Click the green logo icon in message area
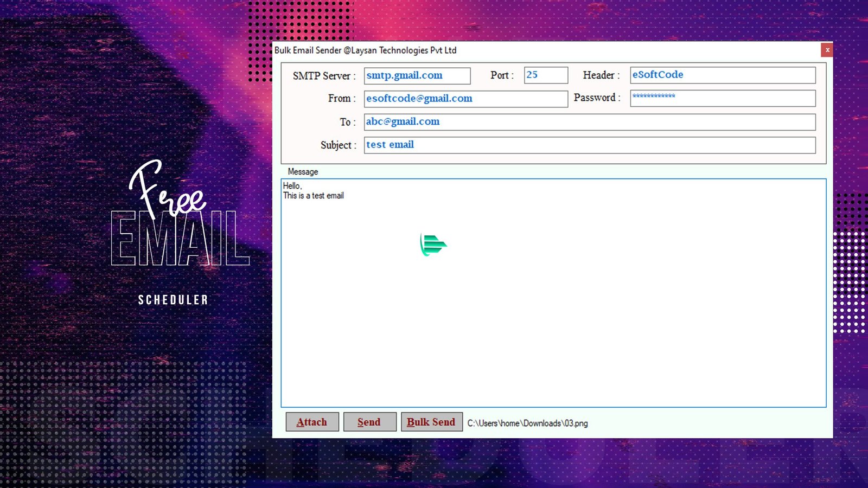The height and width of the screenshot is (488, 868). tap(433, 245)
